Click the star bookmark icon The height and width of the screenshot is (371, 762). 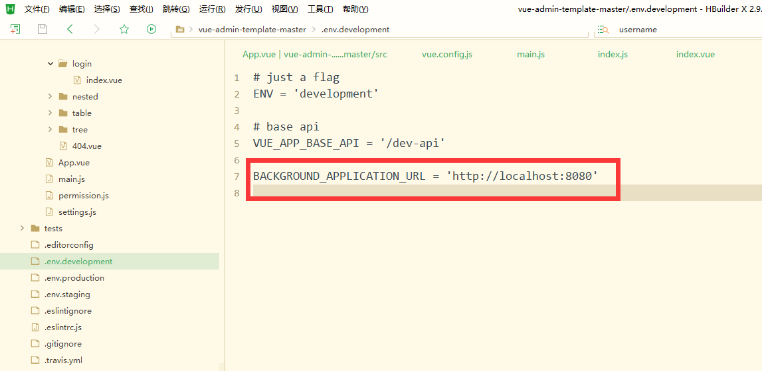coord(124,29)
